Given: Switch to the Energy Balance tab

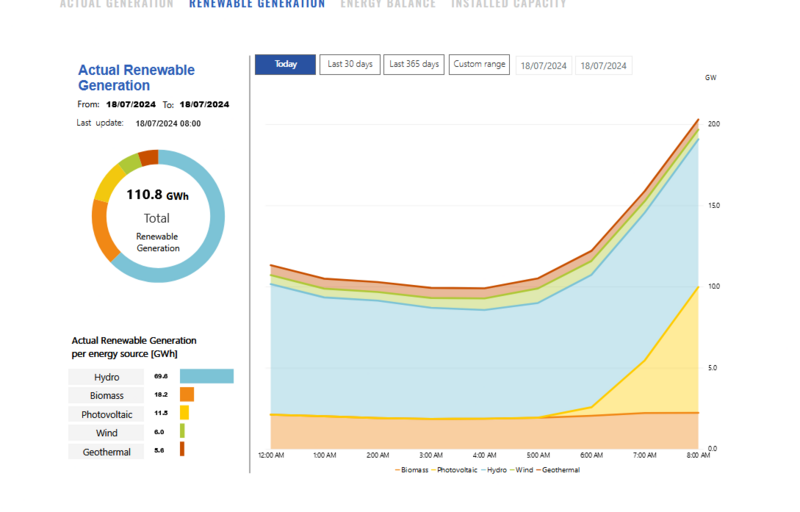Looking at the screenshot, I should tap(388, 4).
